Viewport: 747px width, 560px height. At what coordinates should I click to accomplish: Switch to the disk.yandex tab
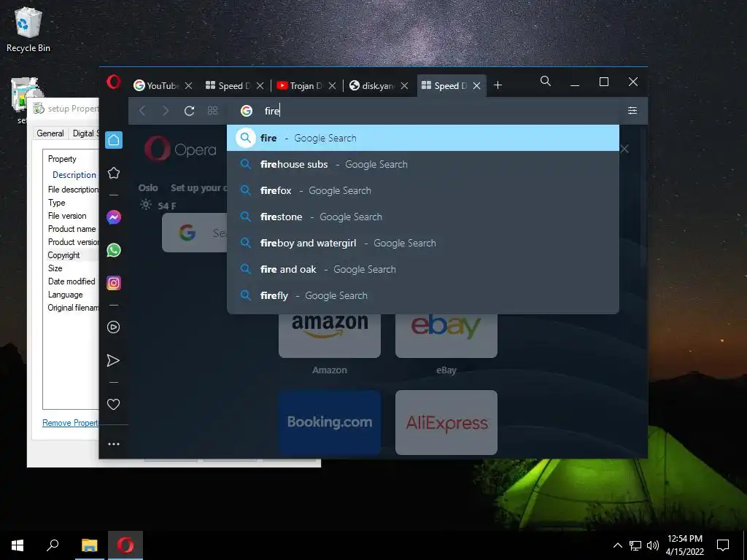[372, 86]
